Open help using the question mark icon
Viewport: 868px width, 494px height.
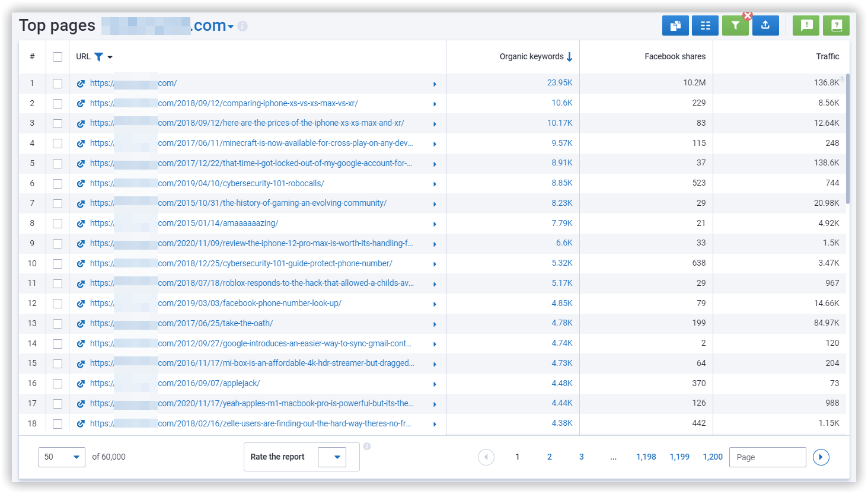(836, 25)
